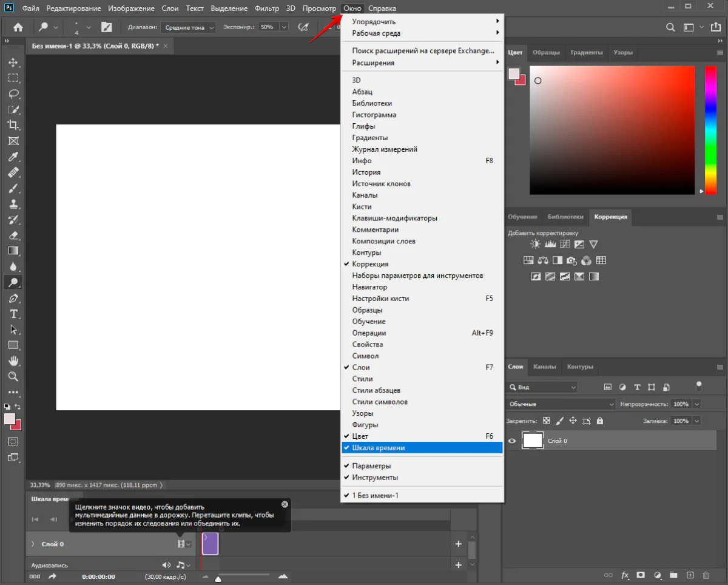The height and width of the screenshot is (585, 728).
Task: Expand the Слой 0 timeline track
Action: tap(32, 544)
